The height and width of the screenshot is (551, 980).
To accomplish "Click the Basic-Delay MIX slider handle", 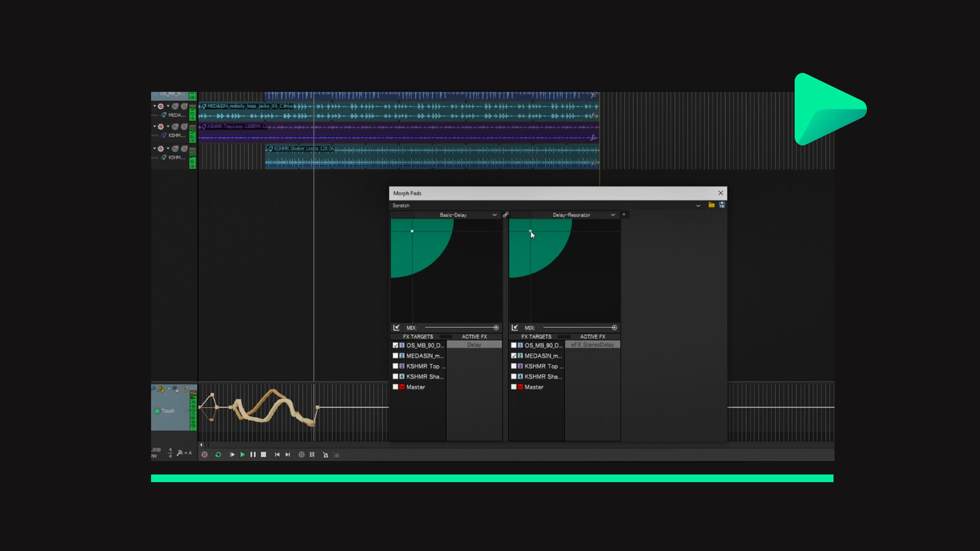I will tap(496, 328).
